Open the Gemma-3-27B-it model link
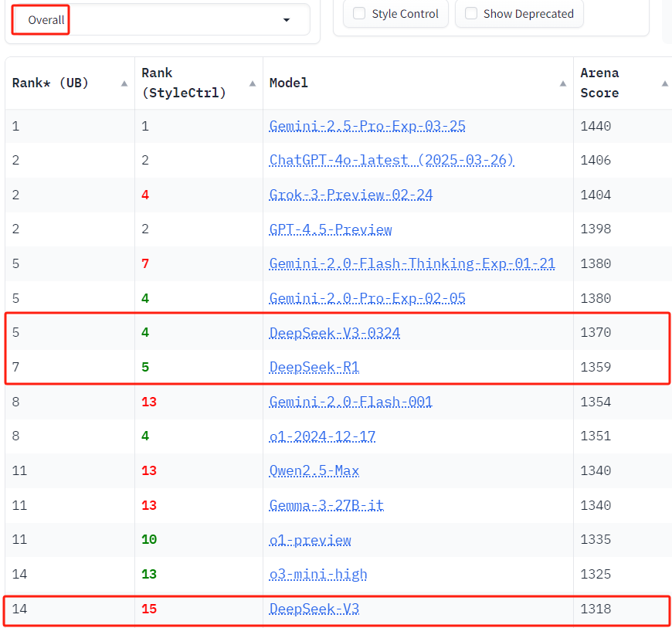 (327, 505)
